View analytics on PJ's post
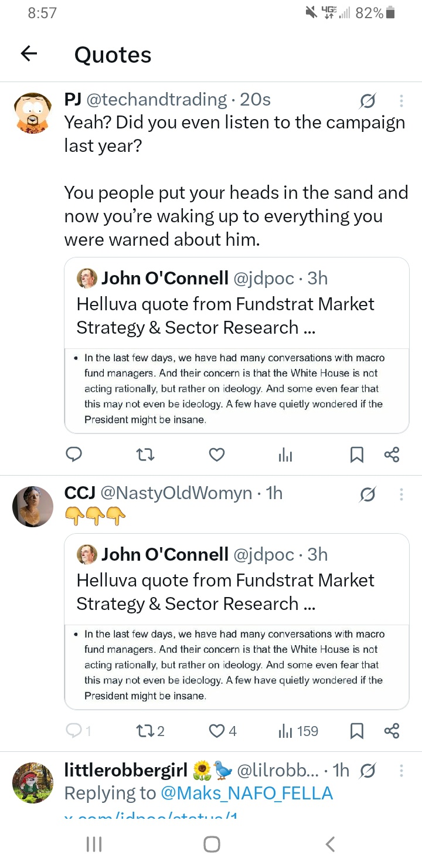The height and width of the screenshot is (868, 422). point(285,455)
